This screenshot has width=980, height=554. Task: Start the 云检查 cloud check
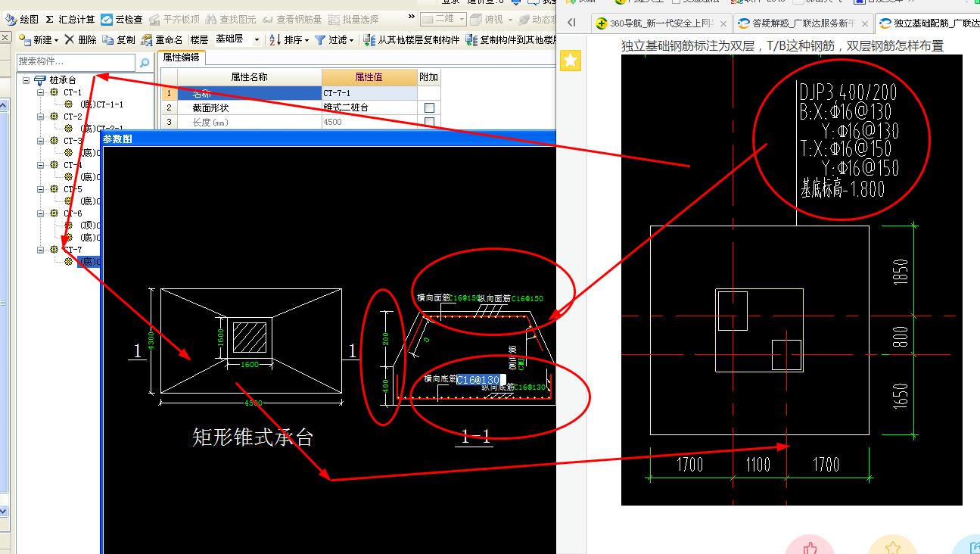coord(122,19)
